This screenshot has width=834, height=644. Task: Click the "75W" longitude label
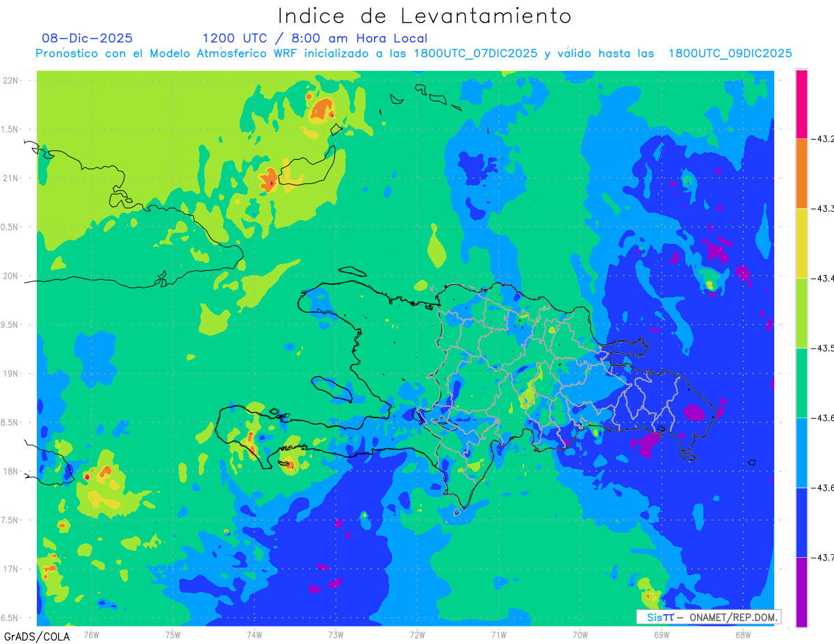(173, 634)
